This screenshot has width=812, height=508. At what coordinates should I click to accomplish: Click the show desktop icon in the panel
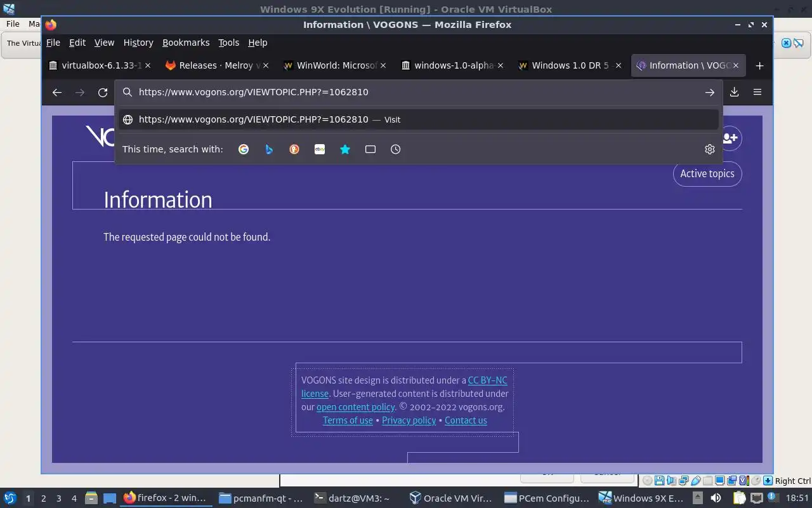tap(110, 498)
